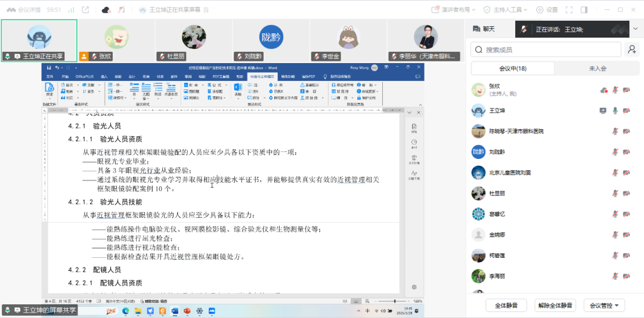Click the Word icon in the shared taskbar

[x=175, y=311]
